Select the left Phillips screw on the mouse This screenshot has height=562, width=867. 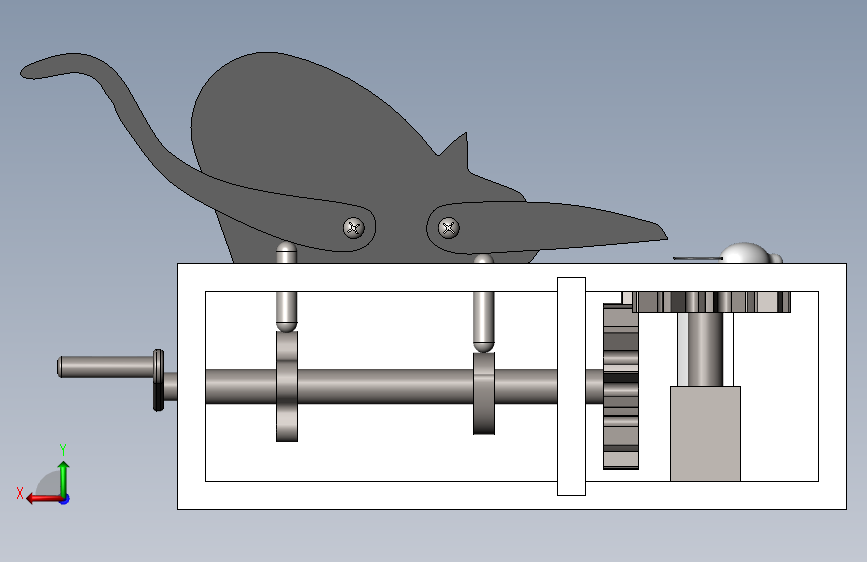point(354,228)
